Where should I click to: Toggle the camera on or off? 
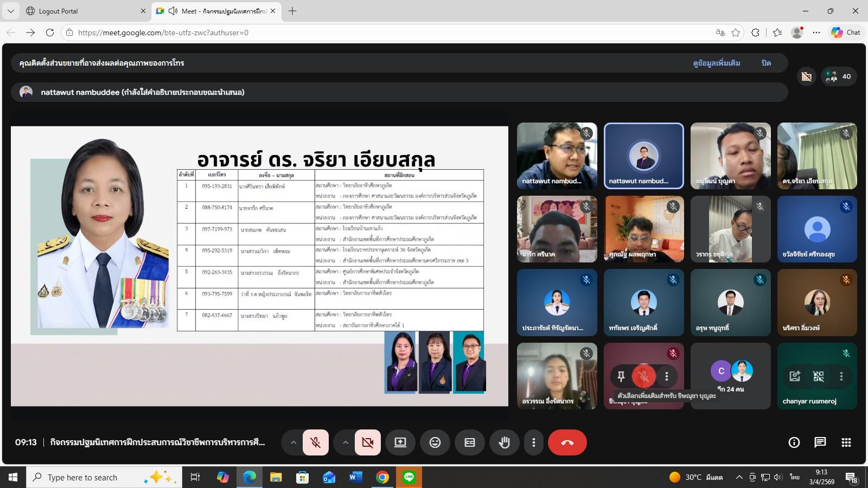click(367, 442)
